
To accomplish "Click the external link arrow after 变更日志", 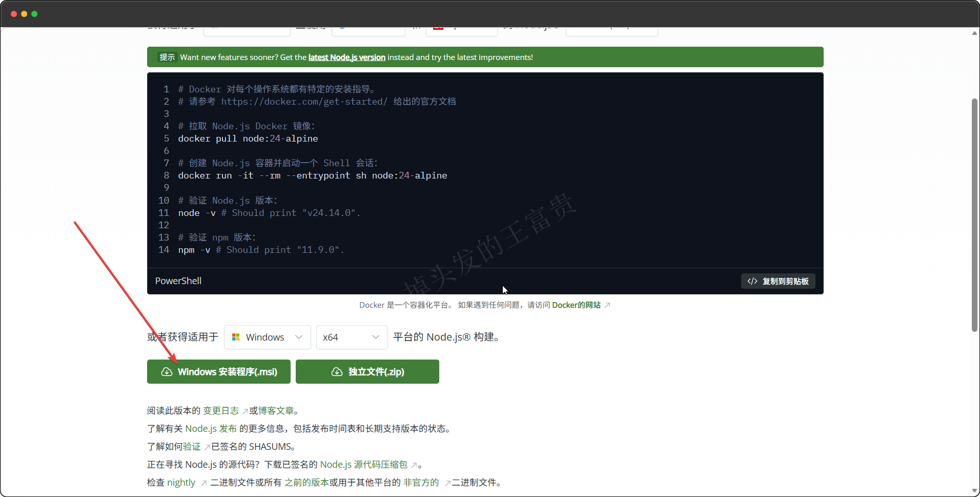I will point(245,411).
